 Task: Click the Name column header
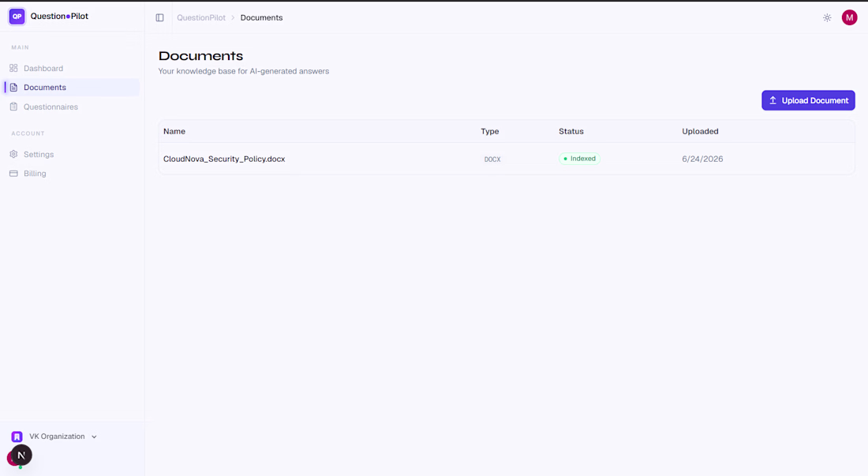174,131
